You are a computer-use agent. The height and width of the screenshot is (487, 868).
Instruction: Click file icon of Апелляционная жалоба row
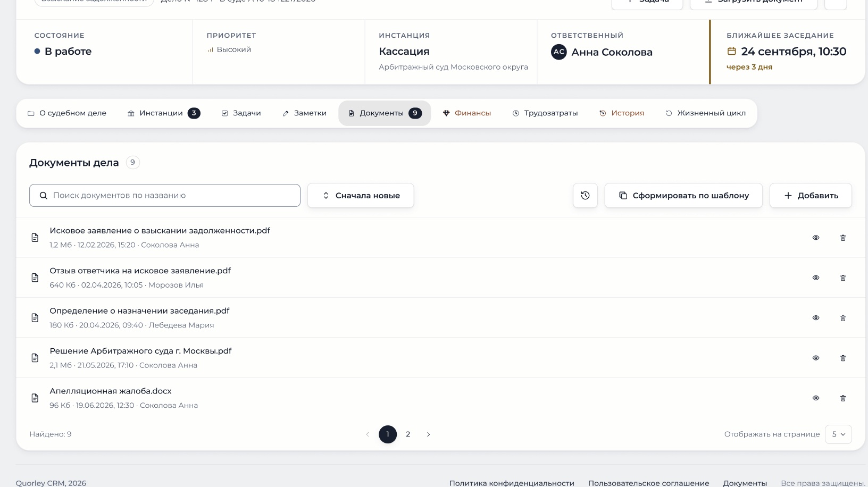pos(35,398)
